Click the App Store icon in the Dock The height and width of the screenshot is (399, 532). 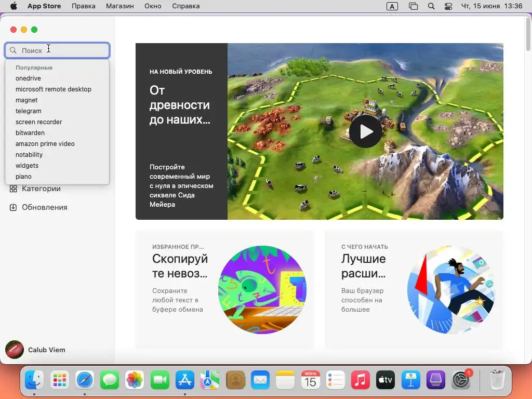tap(185, 380)
